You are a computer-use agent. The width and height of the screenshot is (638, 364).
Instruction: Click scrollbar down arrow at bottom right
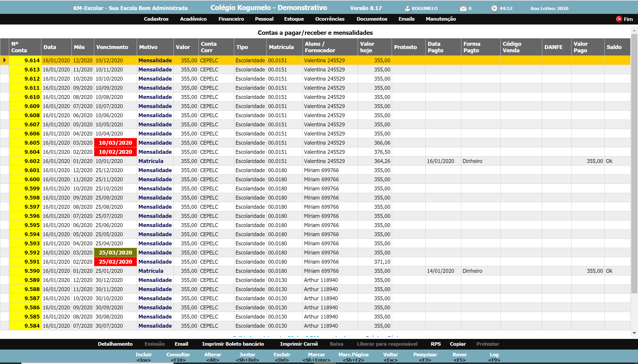pos(634,333)
